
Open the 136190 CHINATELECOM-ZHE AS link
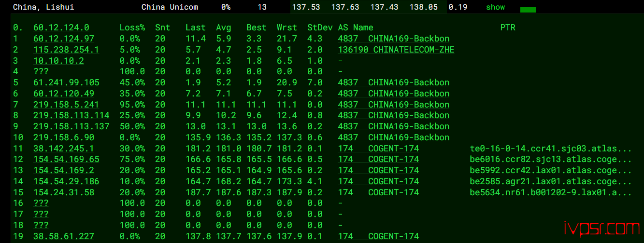point(396,50)
